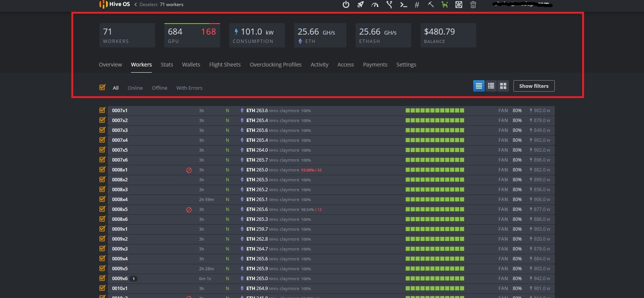Screen dimensions: 644x298
Task: Open worker 0008x6 by its name
Action: pyautogui.click(x=120, y=219)
